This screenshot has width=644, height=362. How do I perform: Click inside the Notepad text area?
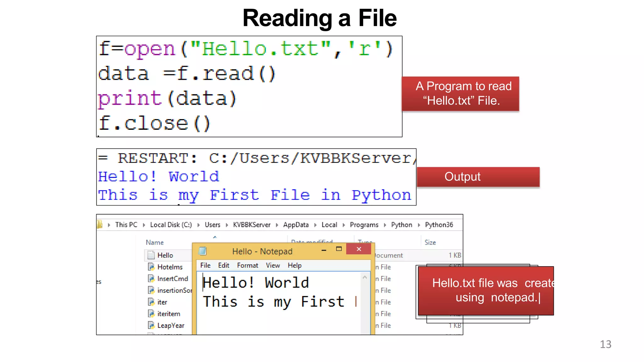279,303
